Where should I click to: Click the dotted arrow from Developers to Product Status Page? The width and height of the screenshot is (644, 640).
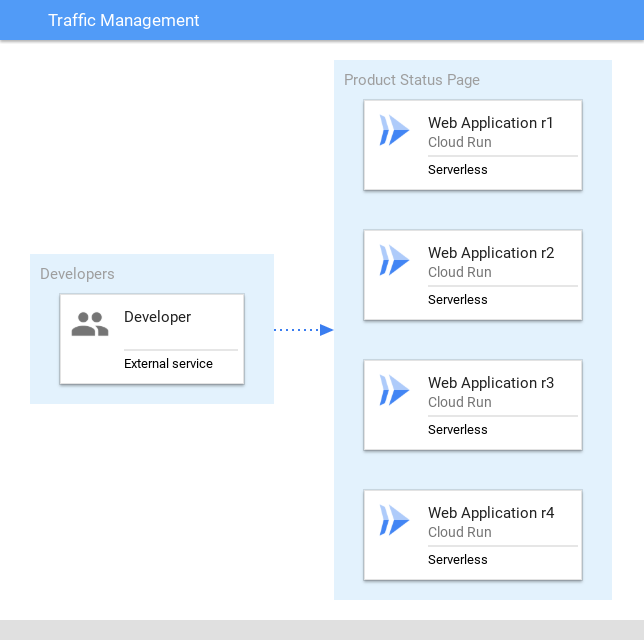(x=304, y=330)
